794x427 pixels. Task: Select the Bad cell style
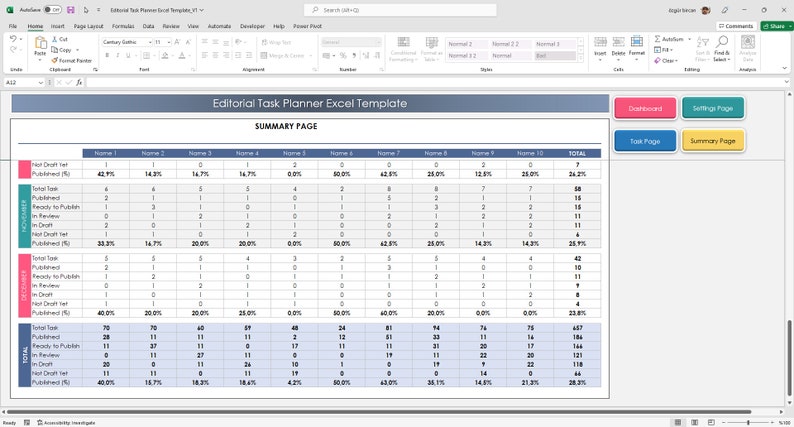click(555, 56)
